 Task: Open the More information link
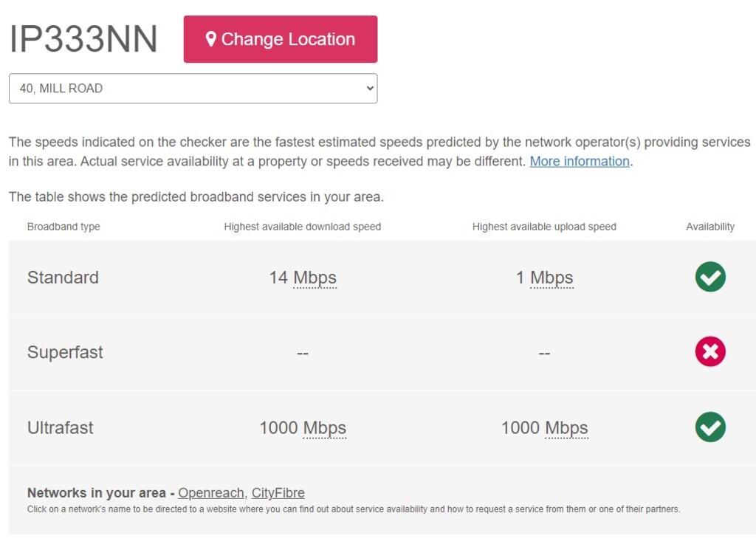click(x=579, y=161)
